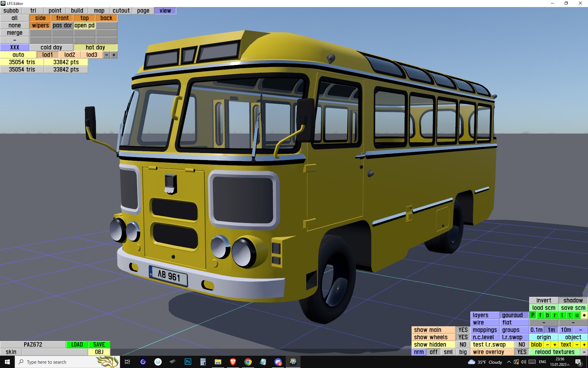Viewport: 588px width, 368px height.
Task: Open Discord from the taskbar
Action: (x=278, y=362)
